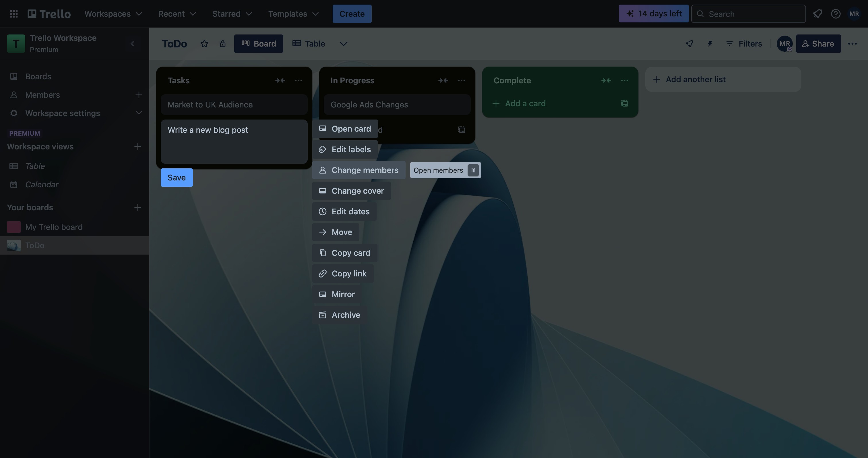The image size is (868, 458).
Task: Create a new board with plus icon
Action: [x=137, y=207]
